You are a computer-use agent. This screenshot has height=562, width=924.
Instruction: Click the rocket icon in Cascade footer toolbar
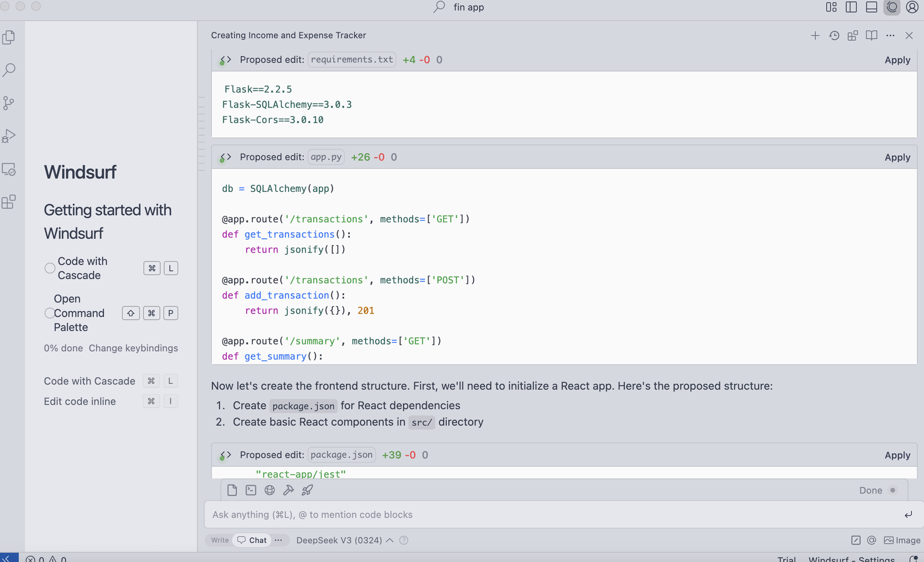[x=307, y=490]
